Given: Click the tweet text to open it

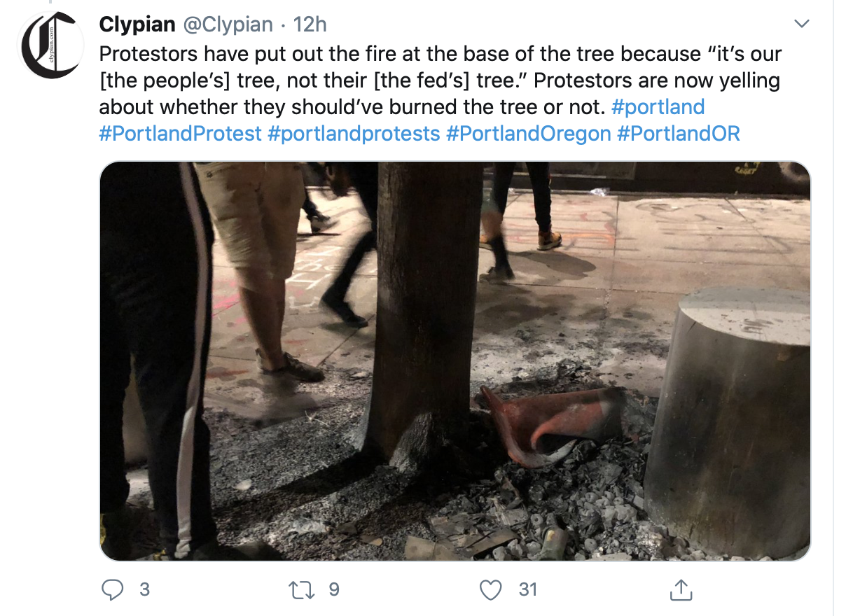Looking at the screenshot, I should click(420, 80).
